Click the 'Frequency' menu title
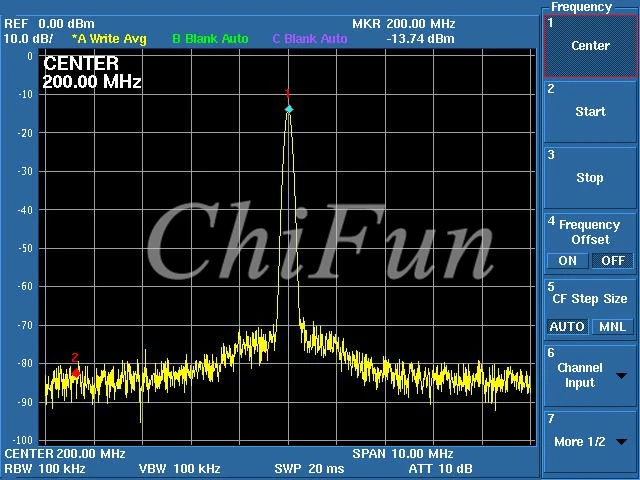Viewport: 640px width, 480px height. click(x=582, y=7)
